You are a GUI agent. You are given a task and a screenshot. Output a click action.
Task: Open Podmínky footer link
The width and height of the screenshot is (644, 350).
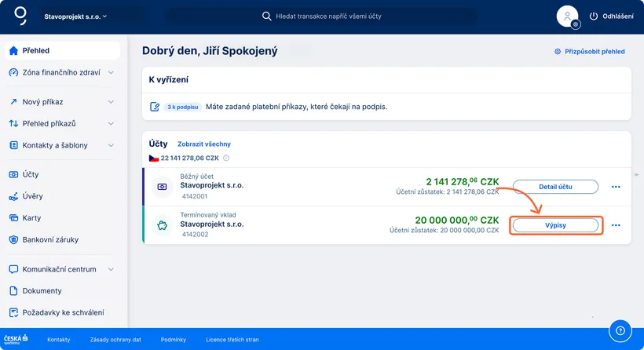(x=174, y=340)
